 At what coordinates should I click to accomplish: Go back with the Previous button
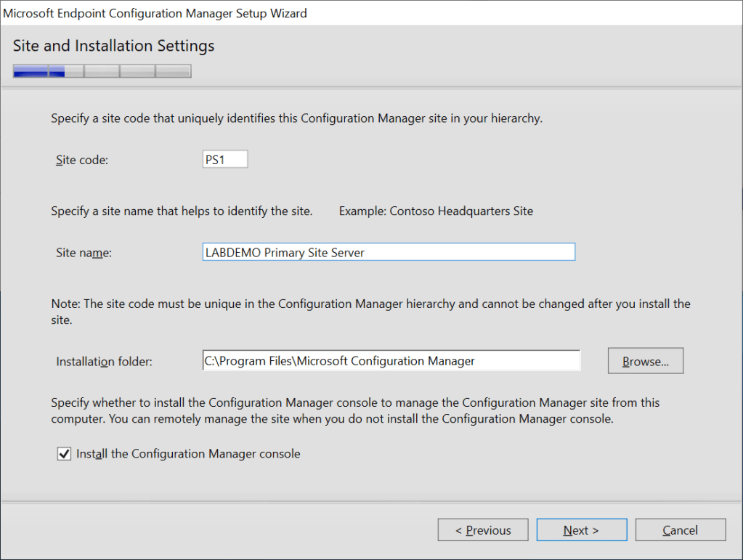click(x=483, y=530)
